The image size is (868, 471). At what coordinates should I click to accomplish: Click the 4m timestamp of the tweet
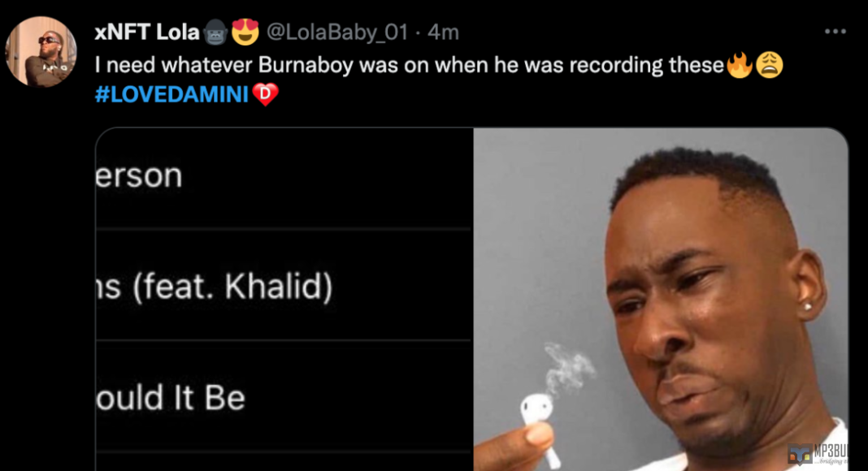click(x=443, y=32)
